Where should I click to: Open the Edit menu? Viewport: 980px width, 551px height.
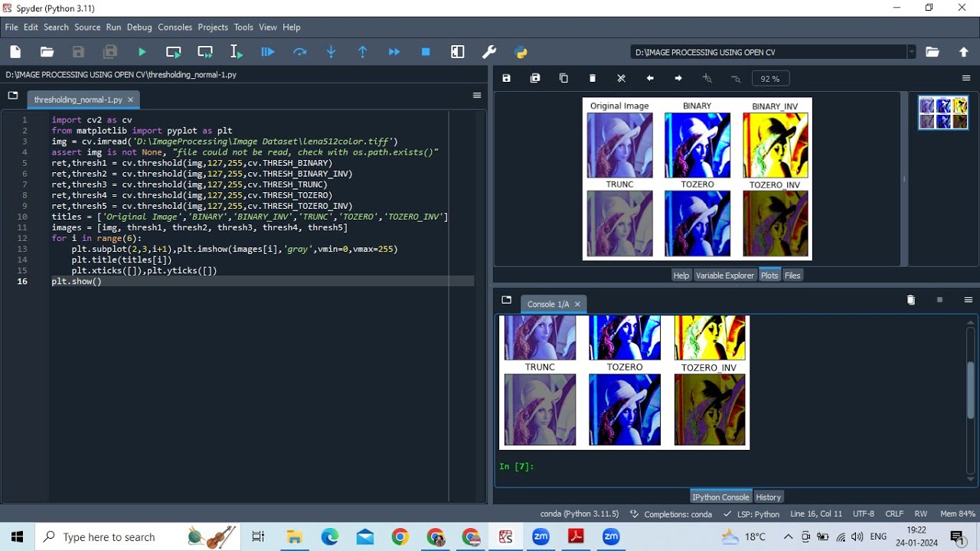pyautogui.click(x=31, y=27)
